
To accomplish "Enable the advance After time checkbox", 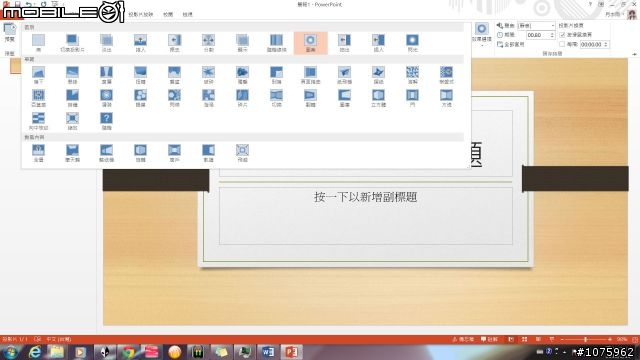I will (x=562, y=44).
